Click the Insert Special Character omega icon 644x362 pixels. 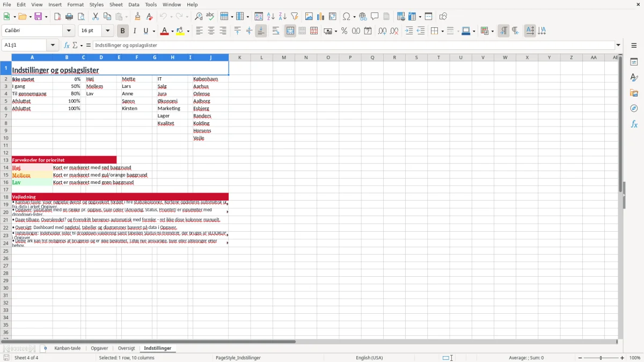pos(347,17)
